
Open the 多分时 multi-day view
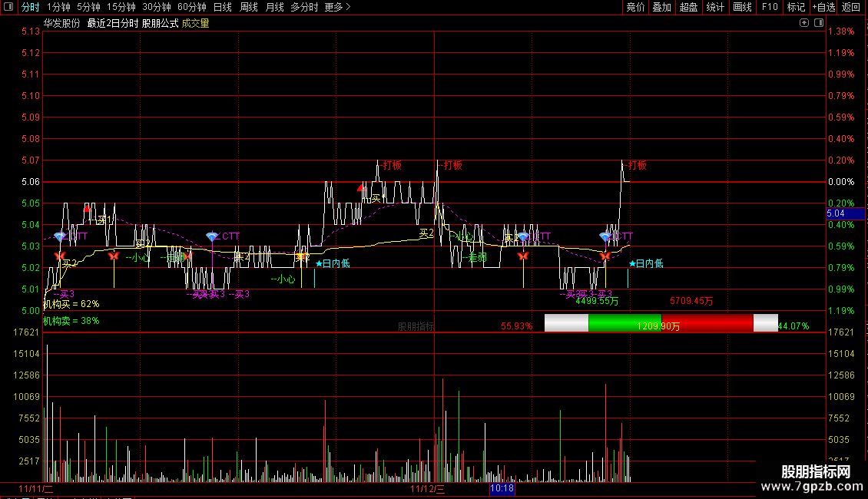tap(304, 7)
